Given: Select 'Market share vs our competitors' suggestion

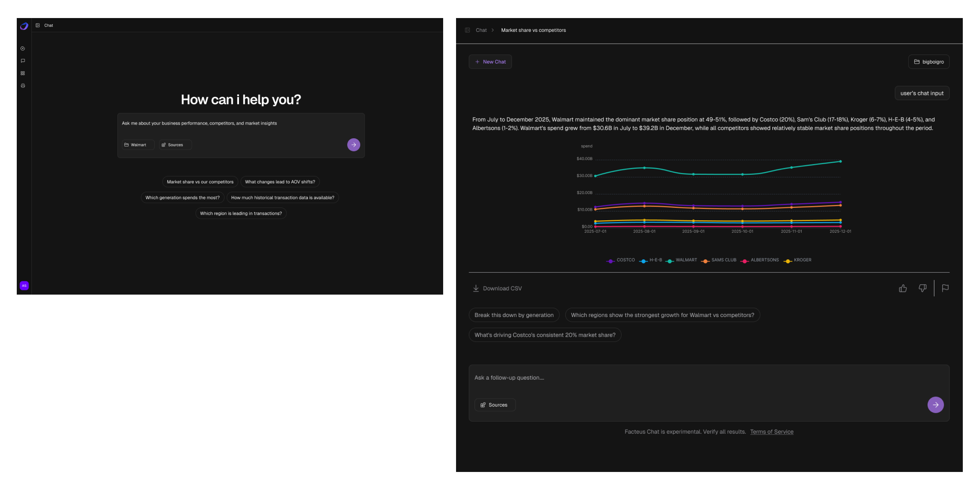Looking at the screenshot, I should click(x=200, y=182).
